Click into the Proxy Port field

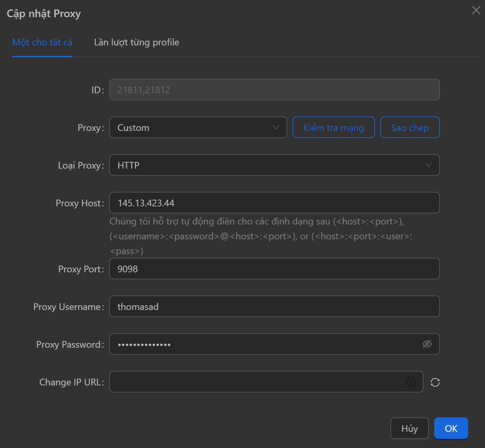point(274,269)
